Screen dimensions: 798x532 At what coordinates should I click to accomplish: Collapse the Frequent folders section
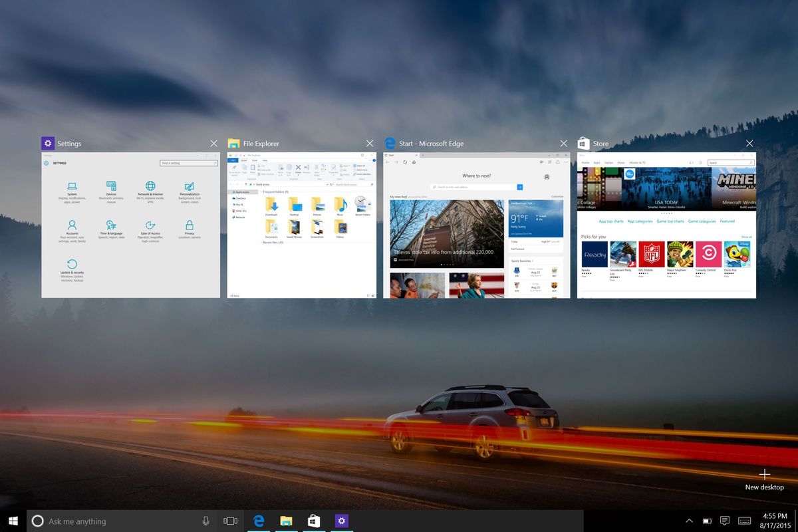coord(261,192)
